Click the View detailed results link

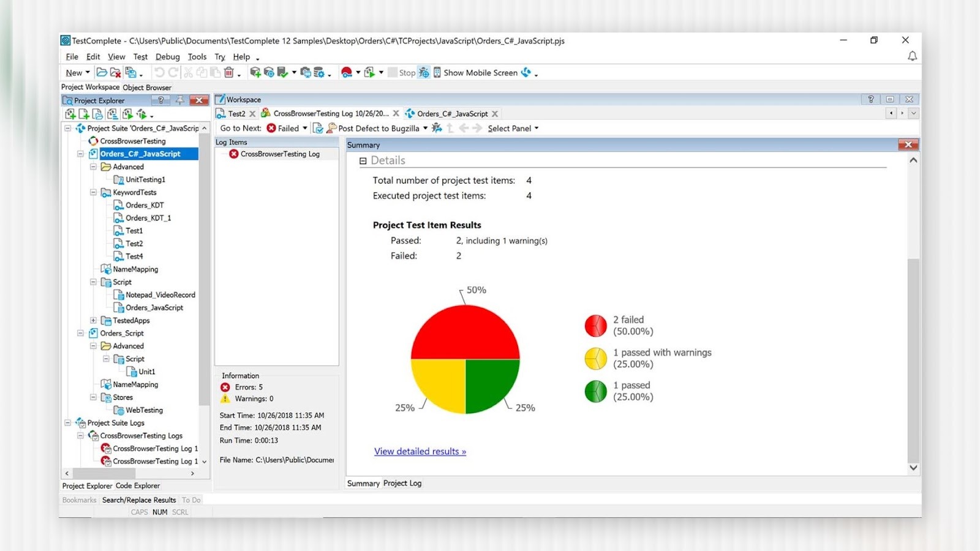(x=420, y=451)
